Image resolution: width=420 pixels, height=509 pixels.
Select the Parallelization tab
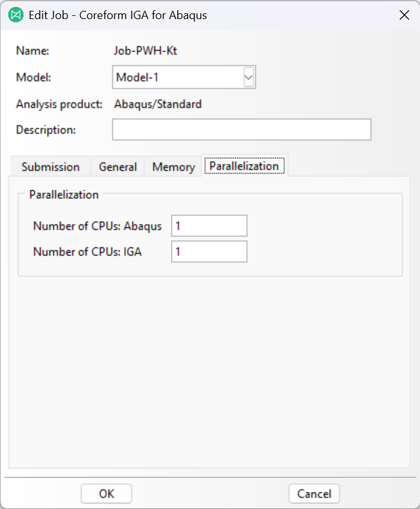(244, 166)
